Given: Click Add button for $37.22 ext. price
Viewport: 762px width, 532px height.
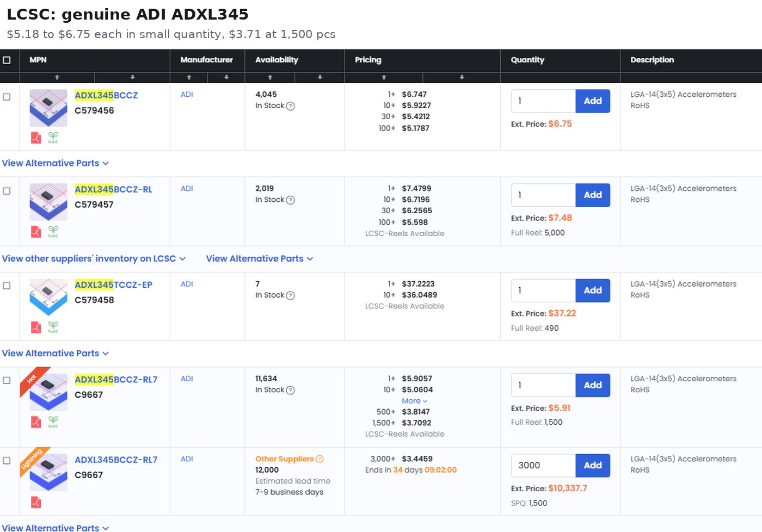Looking at the screenshot, I should pos(593,290).
